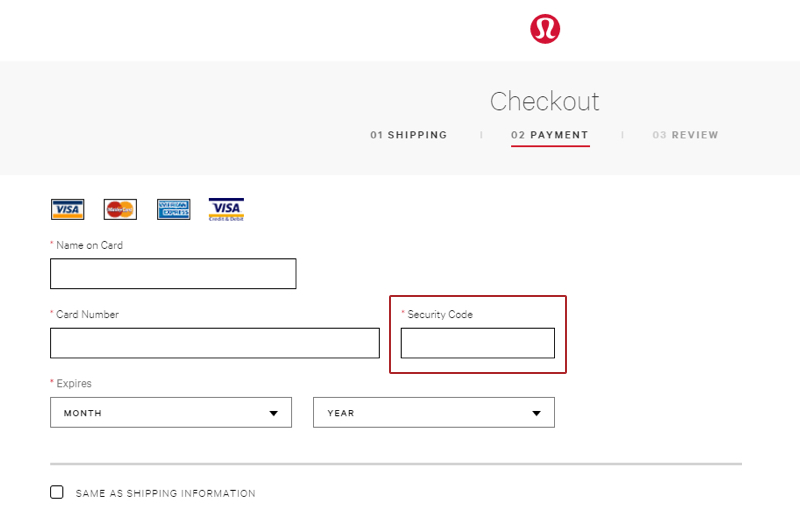Check Same As Shipping Information box

pyautogui.click(x=57, y=492)
